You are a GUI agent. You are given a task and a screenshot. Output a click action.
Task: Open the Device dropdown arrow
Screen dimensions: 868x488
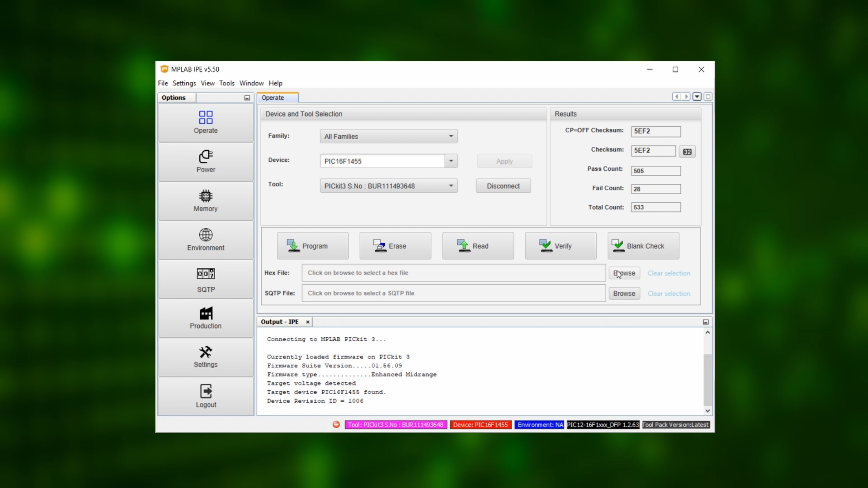click(451, 161)
